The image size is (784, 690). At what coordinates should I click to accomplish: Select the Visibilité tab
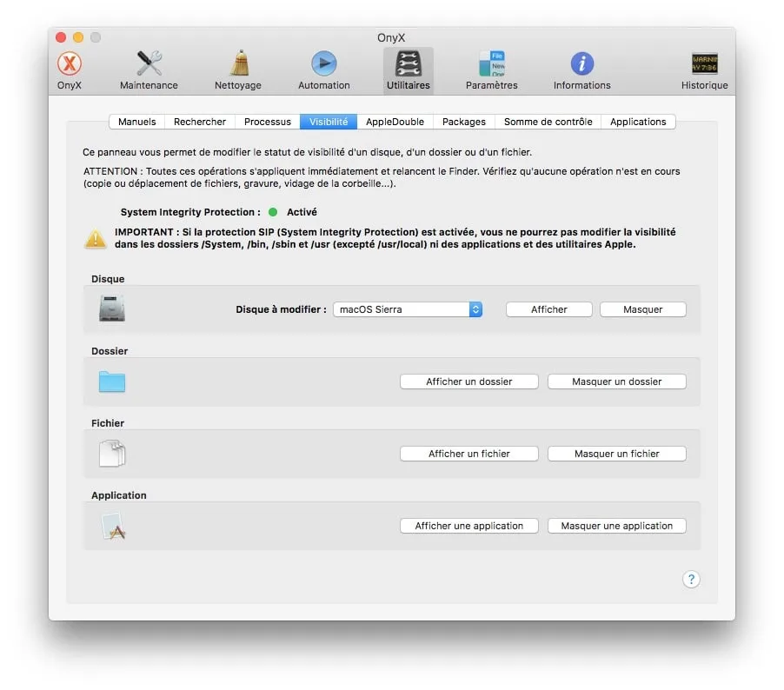[x=329, y=122]
